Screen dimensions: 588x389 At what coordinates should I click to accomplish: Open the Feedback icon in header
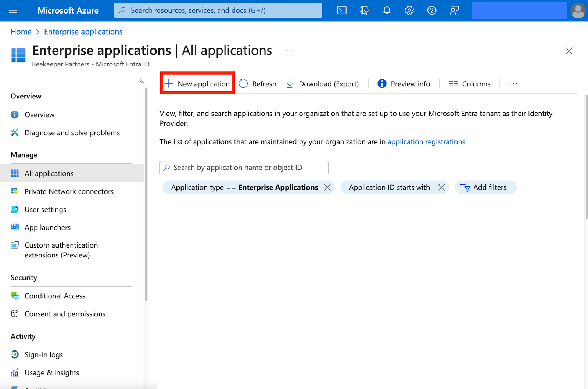click(x=454, y=10)
